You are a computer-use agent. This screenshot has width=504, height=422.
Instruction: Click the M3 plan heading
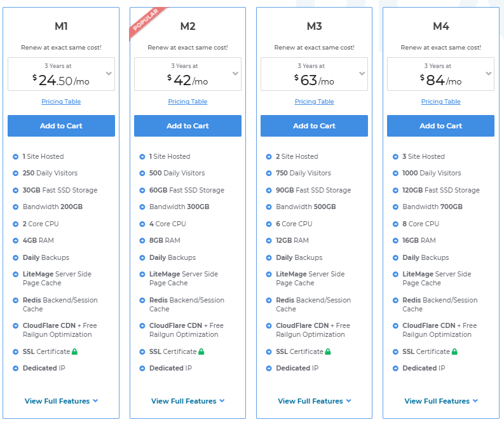(315, 26)
